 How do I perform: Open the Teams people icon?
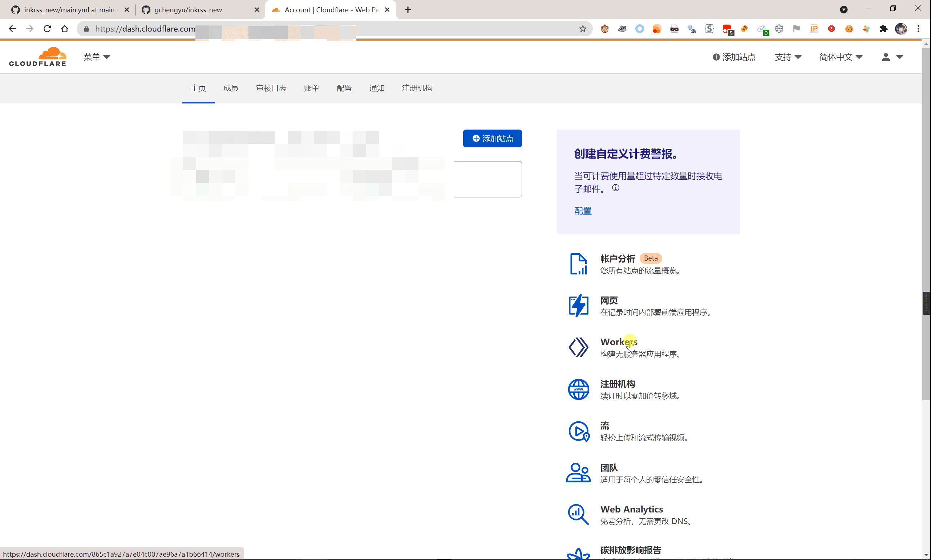point(578,473)
